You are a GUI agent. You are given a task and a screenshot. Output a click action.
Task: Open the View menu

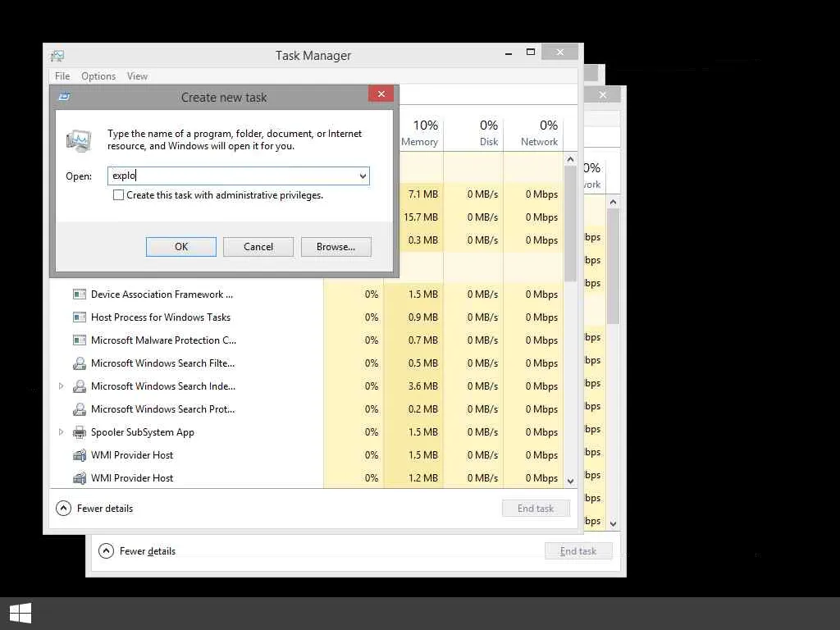pos(137,76)
